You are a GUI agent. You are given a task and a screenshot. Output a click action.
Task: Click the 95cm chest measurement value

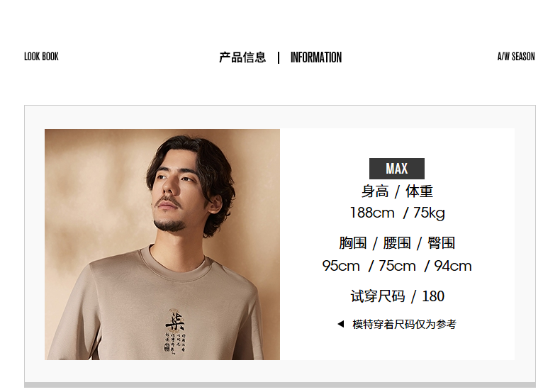341,266
